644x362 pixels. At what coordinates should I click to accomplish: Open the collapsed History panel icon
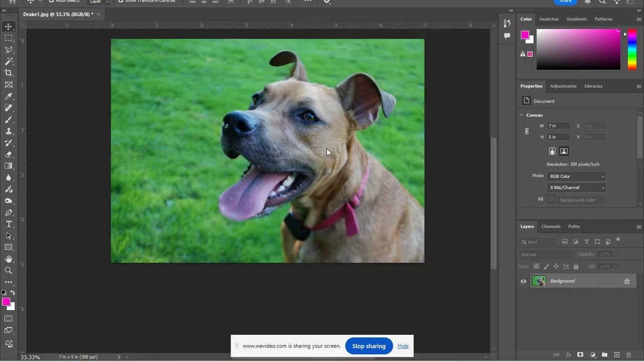507,24
